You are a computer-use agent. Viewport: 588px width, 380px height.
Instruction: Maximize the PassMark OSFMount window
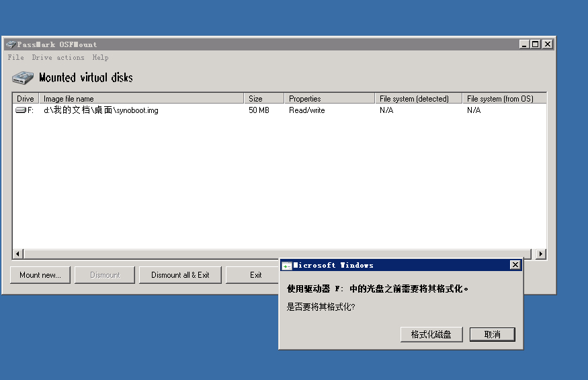[x=536, y=44]
